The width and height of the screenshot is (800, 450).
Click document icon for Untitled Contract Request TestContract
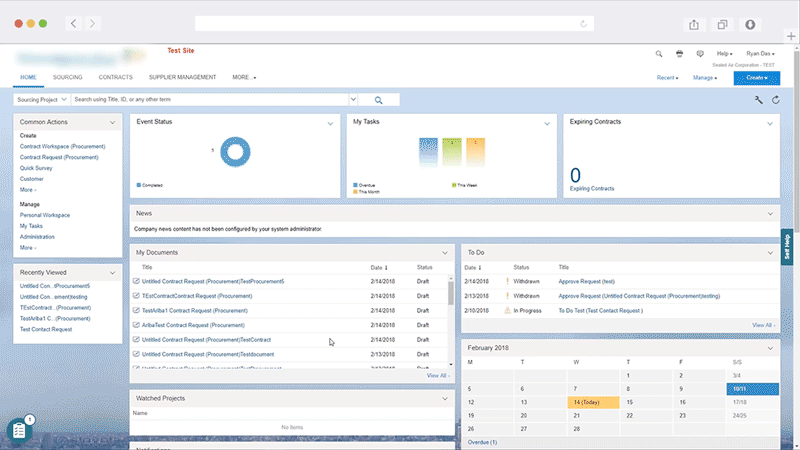136,339
